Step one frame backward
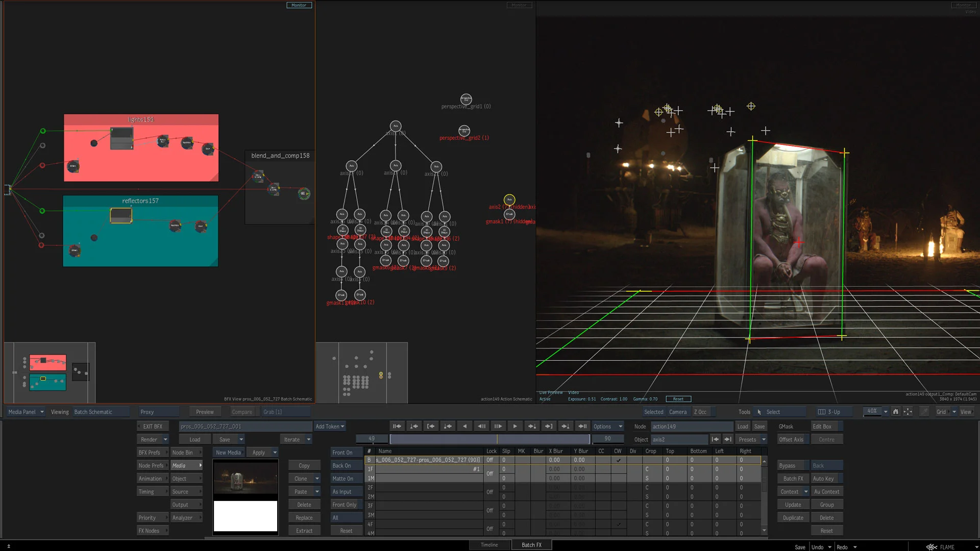The image size is (980, 551). 481,427
